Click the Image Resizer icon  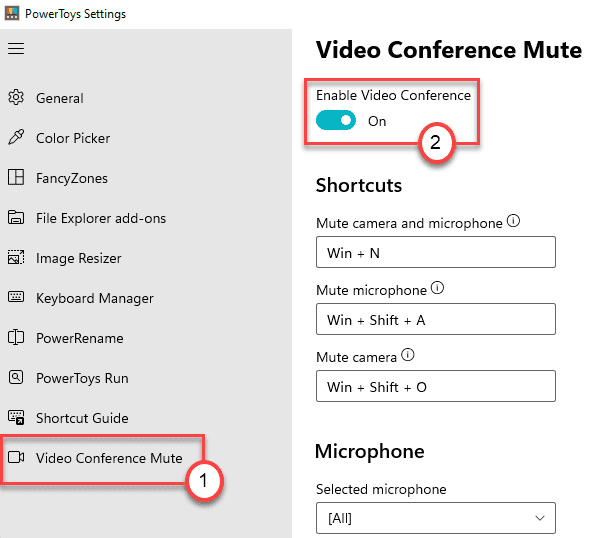pos(16,257)
